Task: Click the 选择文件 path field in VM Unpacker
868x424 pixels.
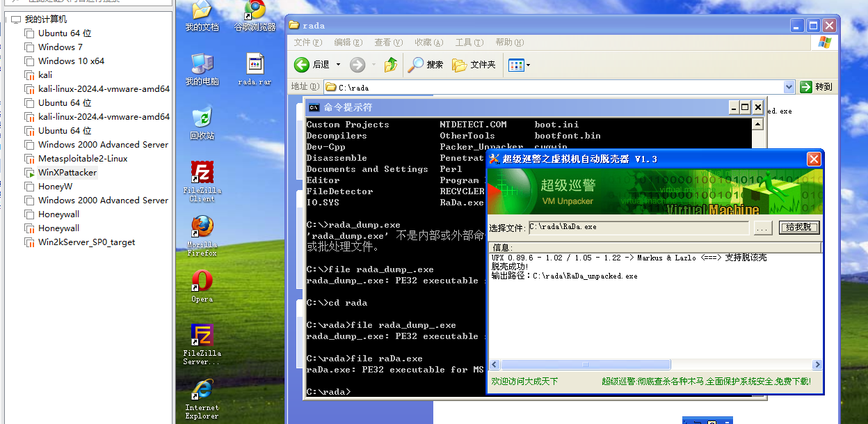Action: (x=638, y=228)
